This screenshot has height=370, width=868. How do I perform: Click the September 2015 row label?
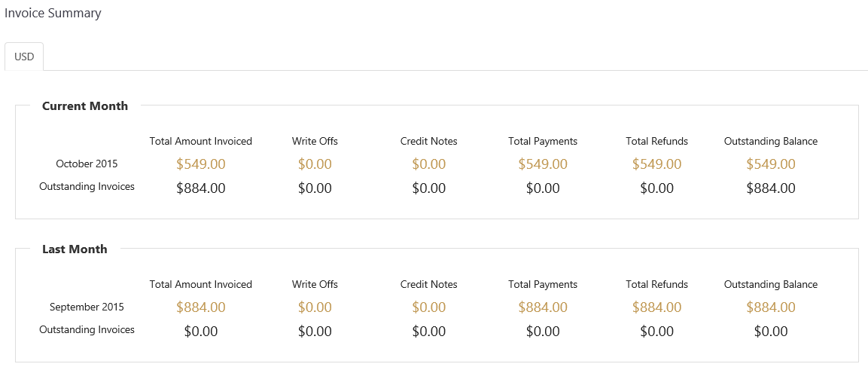tap(87, 307)
